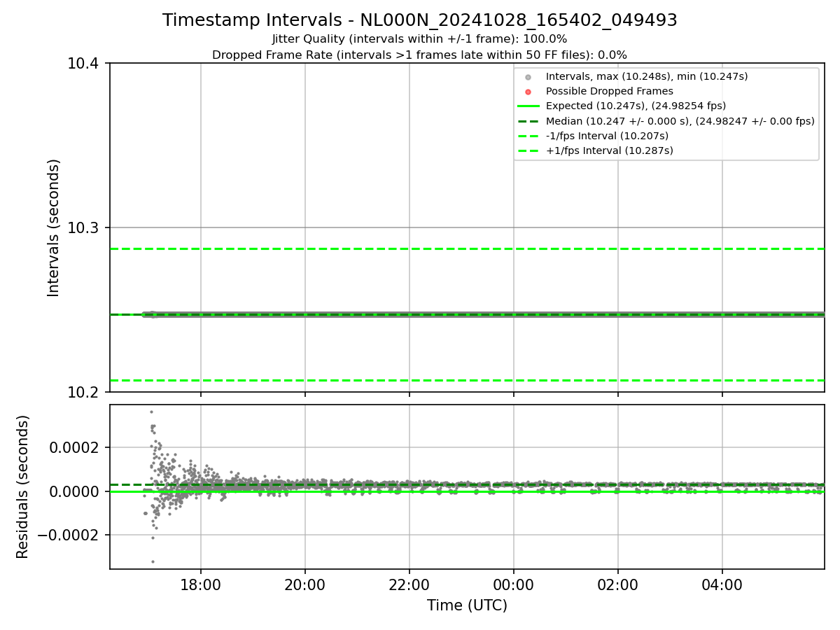Select the 'Dropped Frame Rate' subtitle line

click(x=420, y=55)
